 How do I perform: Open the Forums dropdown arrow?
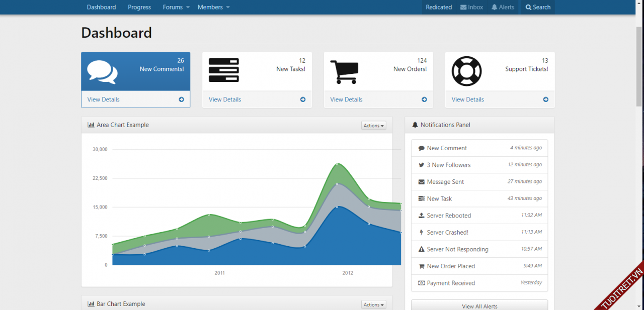point(188,7)
